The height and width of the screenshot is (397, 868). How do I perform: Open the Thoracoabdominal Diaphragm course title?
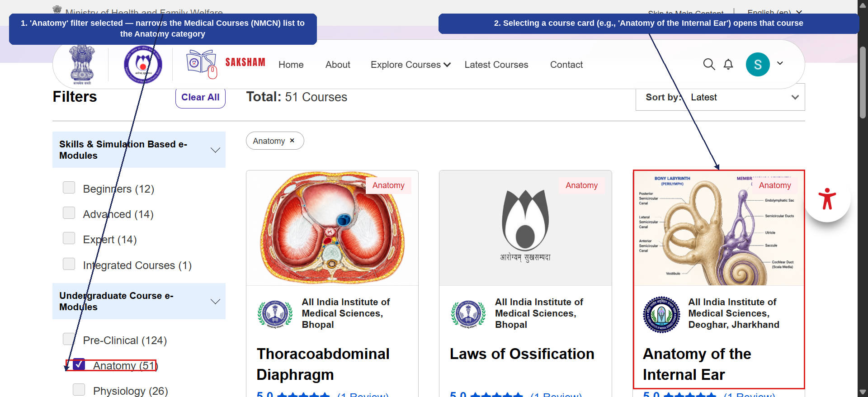323,364
